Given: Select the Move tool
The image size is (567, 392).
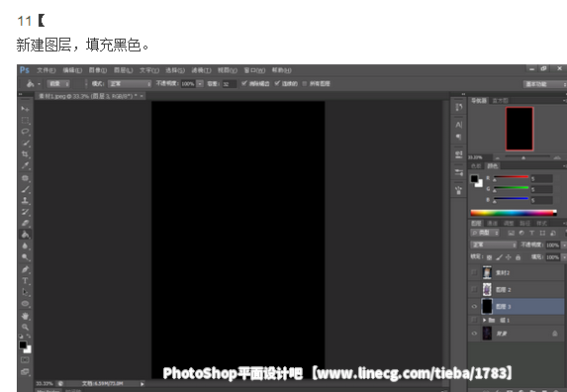Looking at the screenshot, I should click(x=25, y=109).
